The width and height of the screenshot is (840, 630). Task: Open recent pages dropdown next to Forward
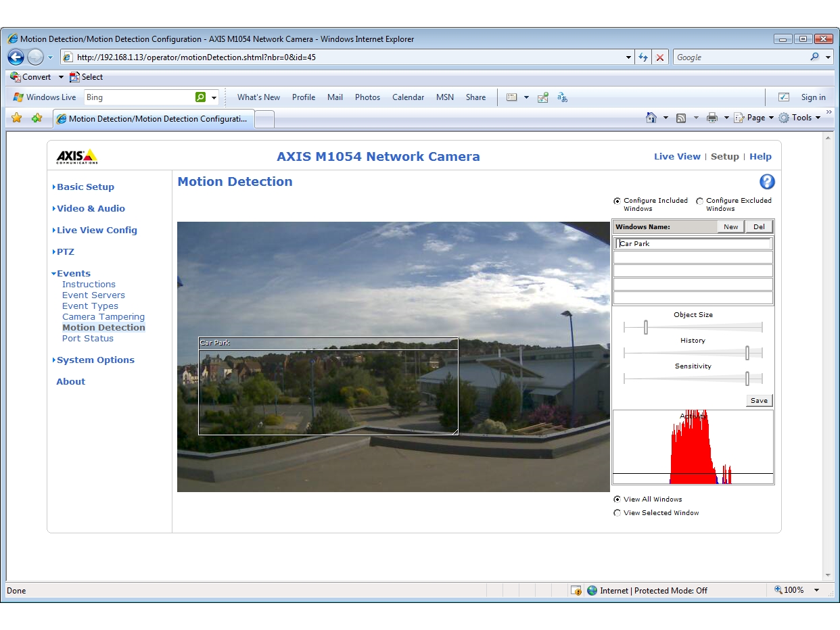point(50,57)
